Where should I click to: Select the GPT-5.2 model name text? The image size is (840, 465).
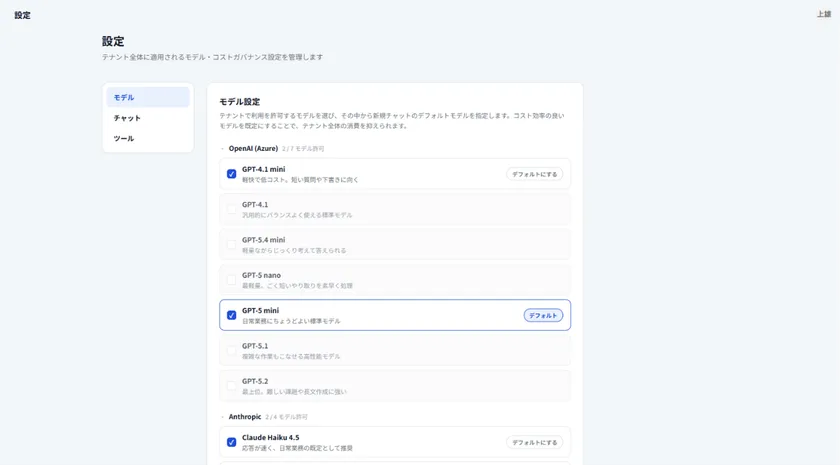[x=255, y=381]
